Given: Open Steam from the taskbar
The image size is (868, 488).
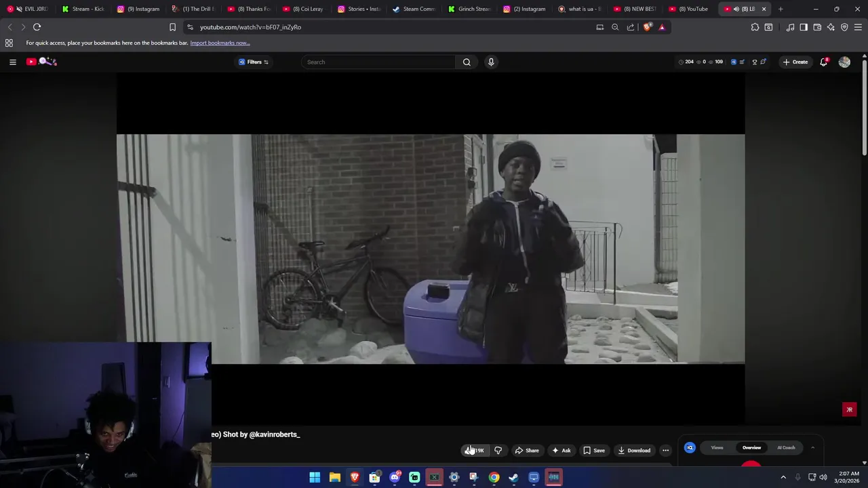Looking at the screenshot, I should [x=514, y=477].
